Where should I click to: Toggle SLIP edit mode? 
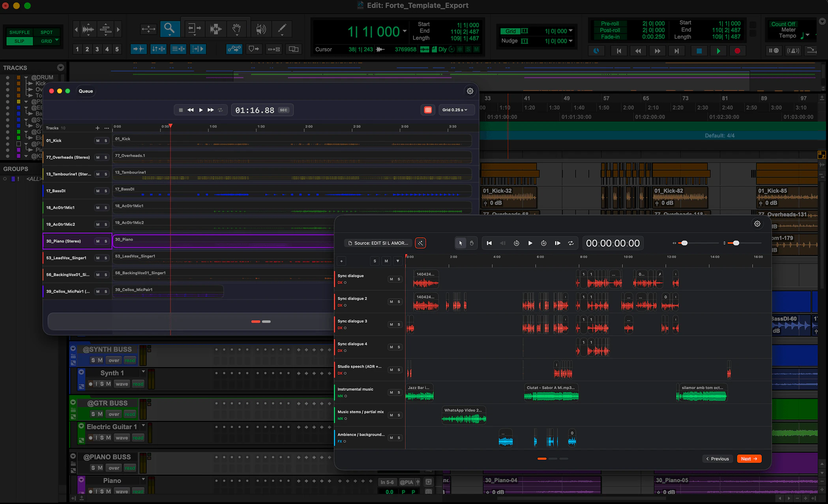(19, 41)
